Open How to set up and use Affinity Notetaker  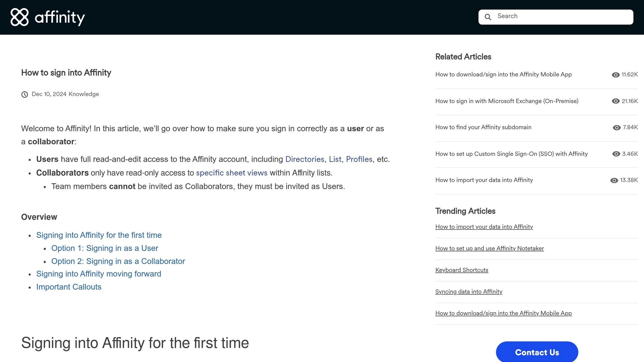[489, 249]
